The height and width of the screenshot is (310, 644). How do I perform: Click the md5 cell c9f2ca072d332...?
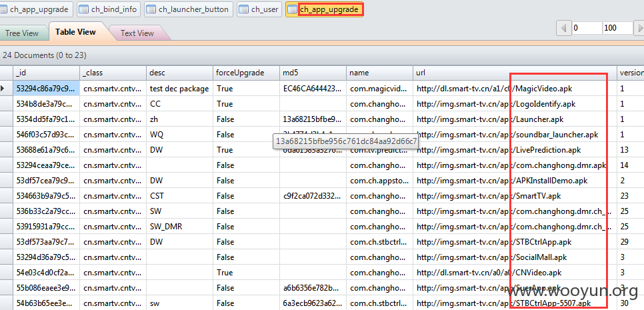[x=313, y=196]
